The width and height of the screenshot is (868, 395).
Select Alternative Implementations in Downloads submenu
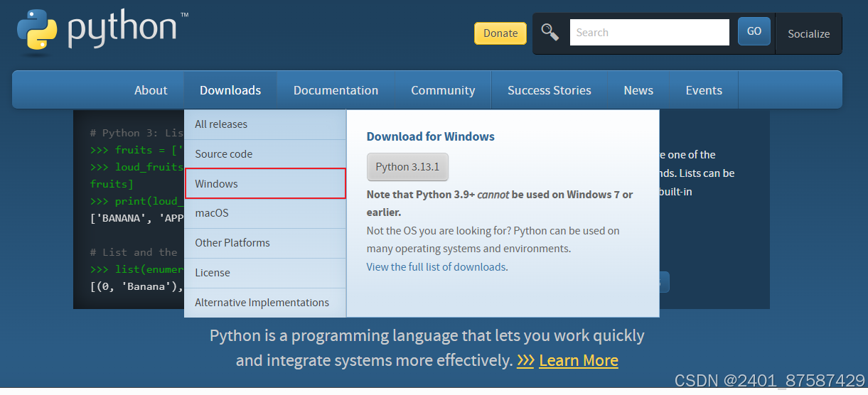click(x=265, y=303)
